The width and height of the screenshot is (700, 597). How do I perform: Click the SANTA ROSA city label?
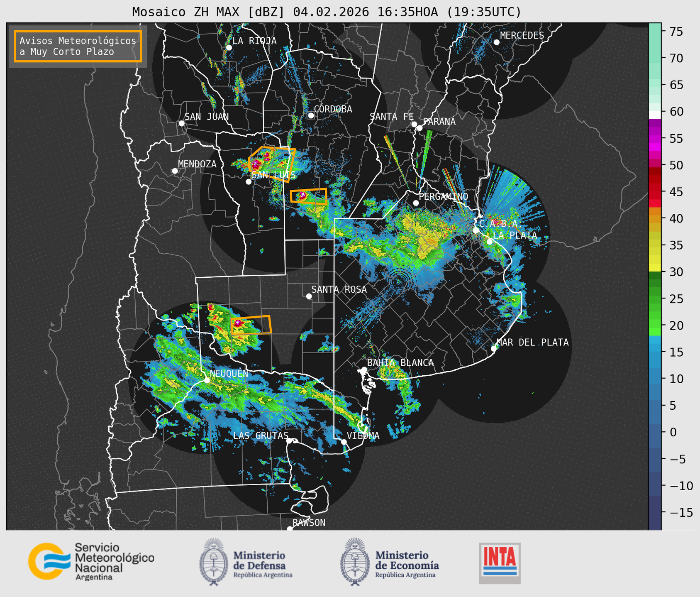pyautogui.click(x=339, y=289)
